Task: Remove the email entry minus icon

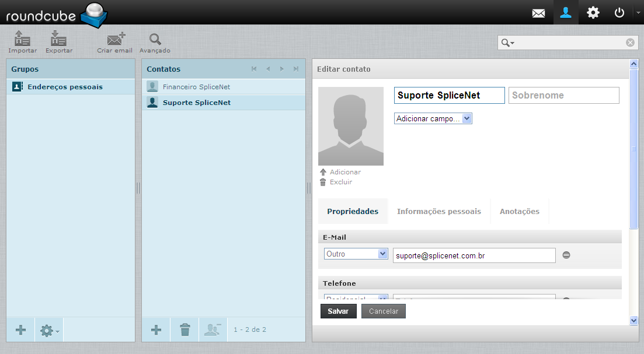Action: pyautogui.click(x=566, y=255)
